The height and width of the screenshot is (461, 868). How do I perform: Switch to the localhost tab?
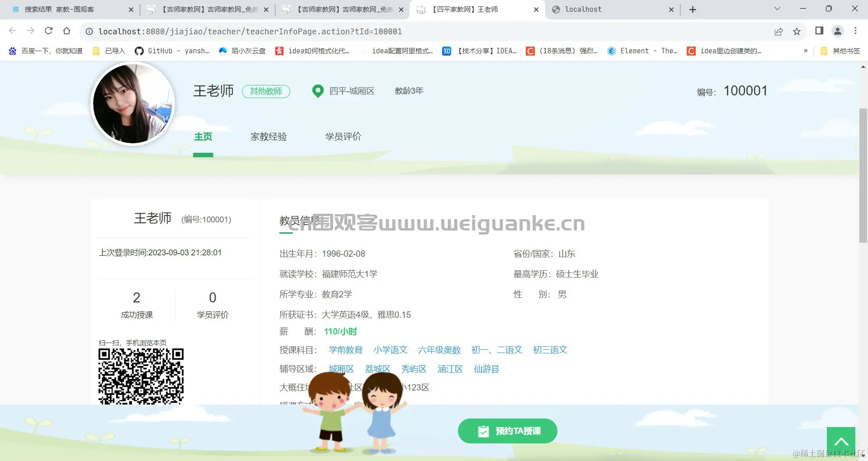(613, 9)
